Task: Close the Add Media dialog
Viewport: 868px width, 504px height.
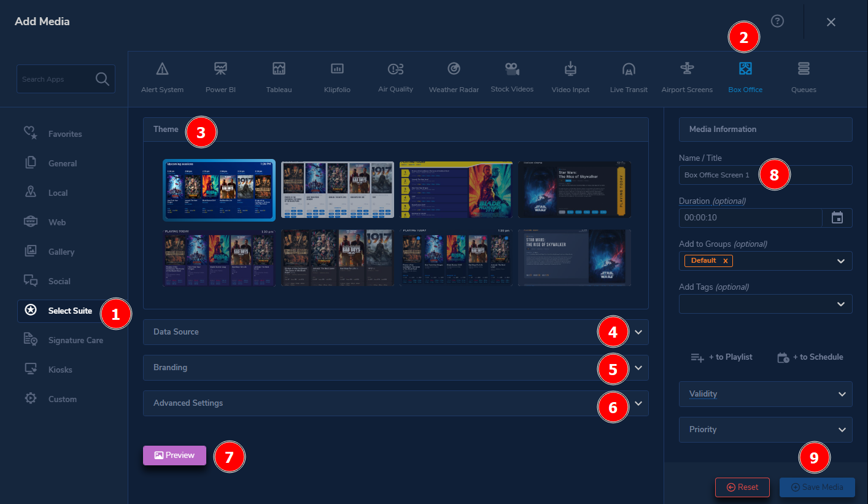Action: 831,22
